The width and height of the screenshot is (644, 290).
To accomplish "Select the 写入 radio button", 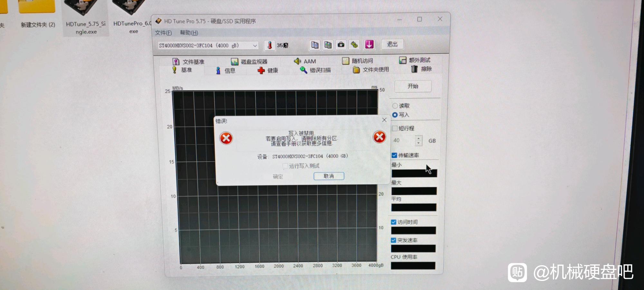I will tap(395, 115).
